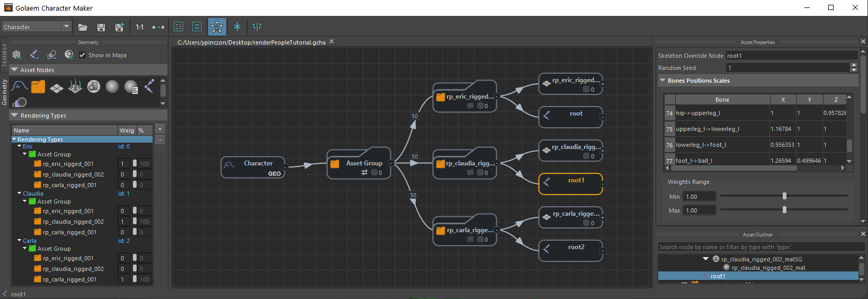The image size is (868, 299).
Task: Select the root1 node in graph
Action: tap(571, 184)
